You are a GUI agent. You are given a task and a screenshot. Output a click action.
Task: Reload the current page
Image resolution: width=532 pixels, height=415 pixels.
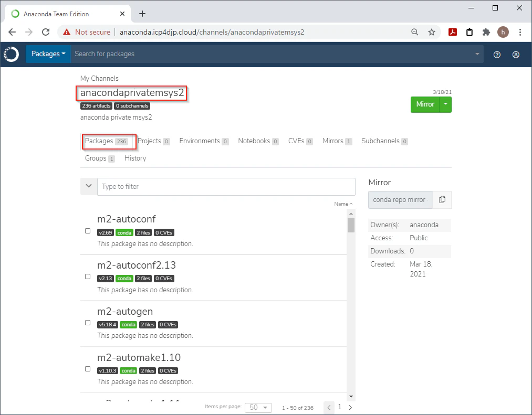[46, 32]
